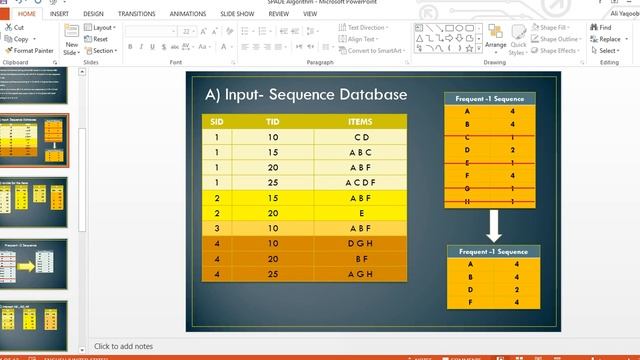Clear all text formatting
640x360 pixels.
[229, 31]
